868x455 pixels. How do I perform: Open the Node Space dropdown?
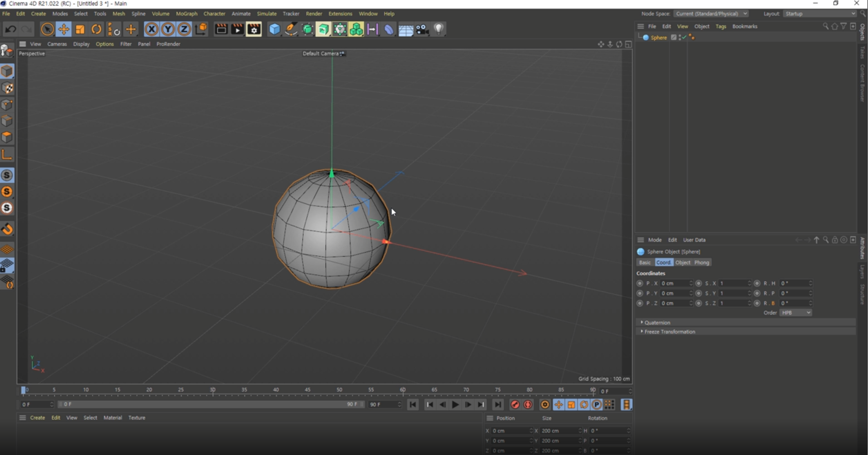(711, 14)
